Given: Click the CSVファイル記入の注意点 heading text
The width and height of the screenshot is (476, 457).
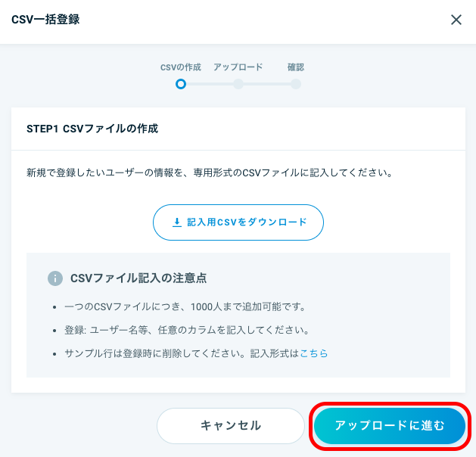Looking at the screenshot, I should (x=138, y=278).
